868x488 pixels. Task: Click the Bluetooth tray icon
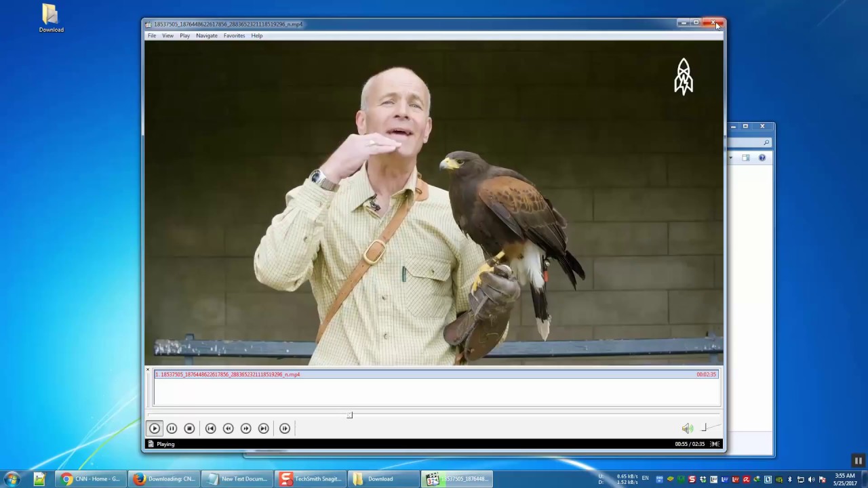click(x=789, y=479)
